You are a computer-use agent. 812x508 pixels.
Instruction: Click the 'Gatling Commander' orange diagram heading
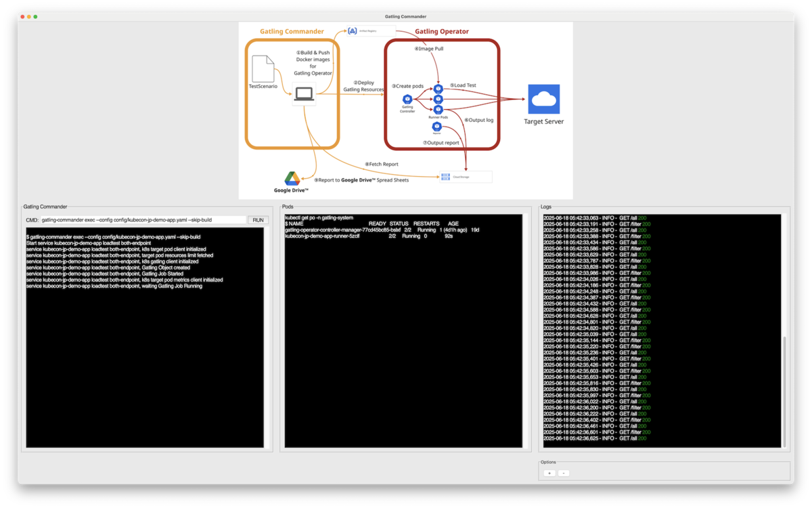tap(292, 31)
